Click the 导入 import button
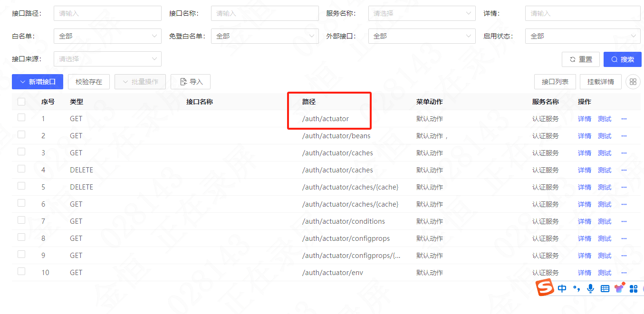Screen dimensions: 644x314 [191, 82]
